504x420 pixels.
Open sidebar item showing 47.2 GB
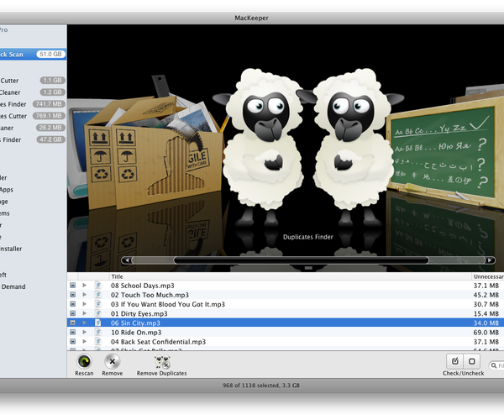(x=33, y=139)
